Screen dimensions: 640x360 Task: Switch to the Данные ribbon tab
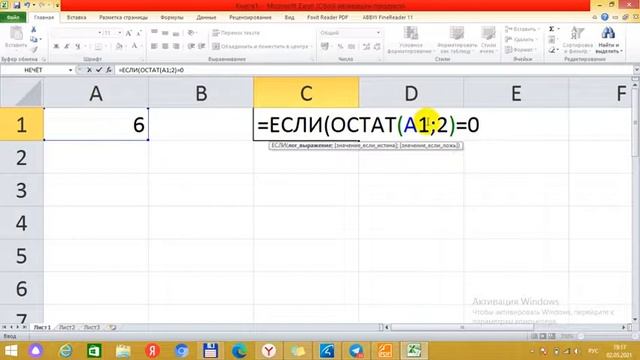tap(206, 18)
